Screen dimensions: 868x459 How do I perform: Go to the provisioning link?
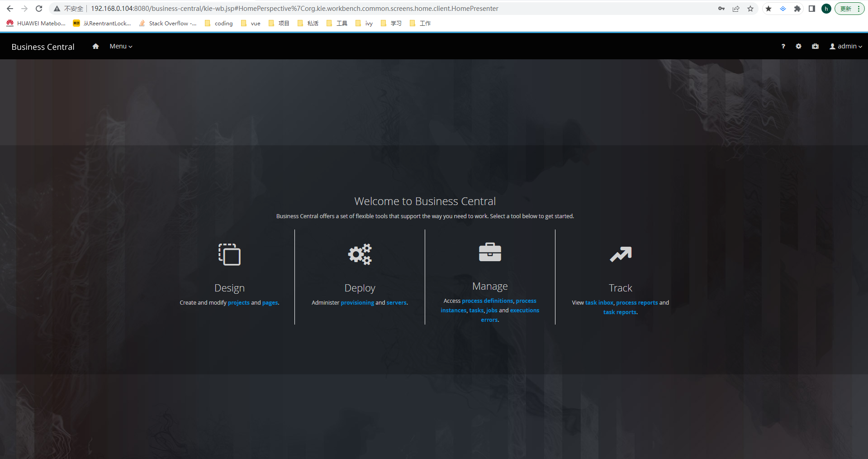point(357,303)
